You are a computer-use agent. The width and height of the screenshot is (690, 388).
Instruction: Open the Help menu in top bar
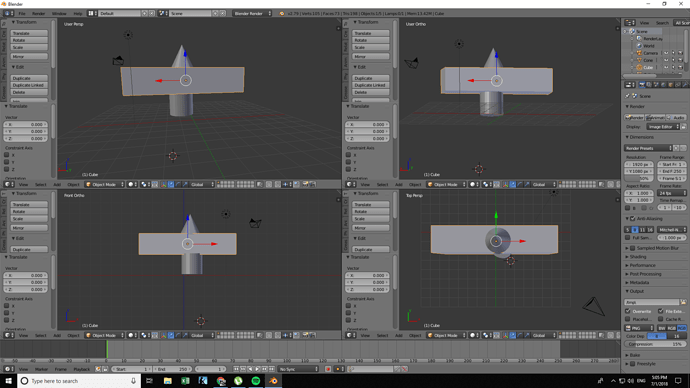coord(77,14)
